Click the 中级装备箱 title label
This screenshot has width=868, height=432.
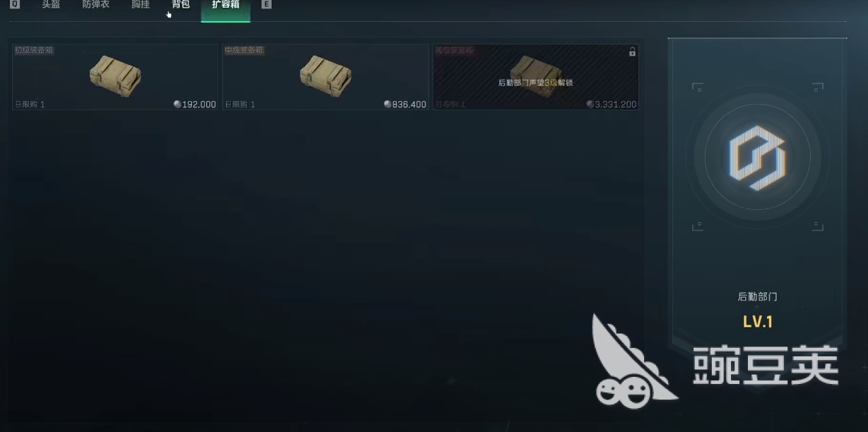(x=244, y=50)
